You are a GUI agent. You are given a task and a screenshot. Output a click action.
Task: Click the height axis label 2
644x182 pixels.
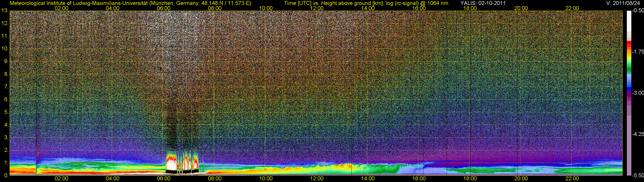pyautogui.click(x=6, y=150)
